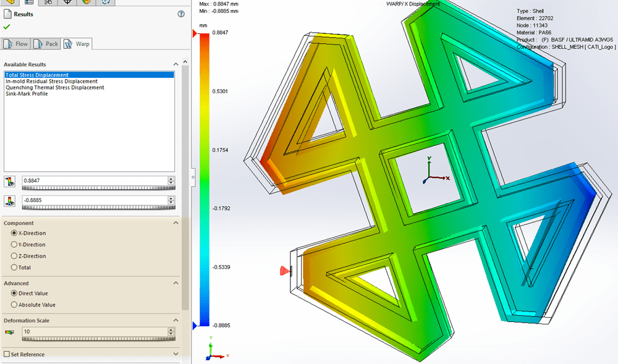Click the blue min marker on color legend
This screenshot has width=618, height=364.
(x=196, y=325)
